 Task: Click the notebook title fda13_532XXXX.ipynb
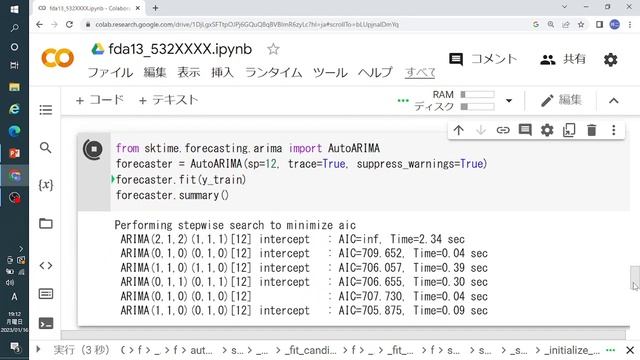coord(180,49)
